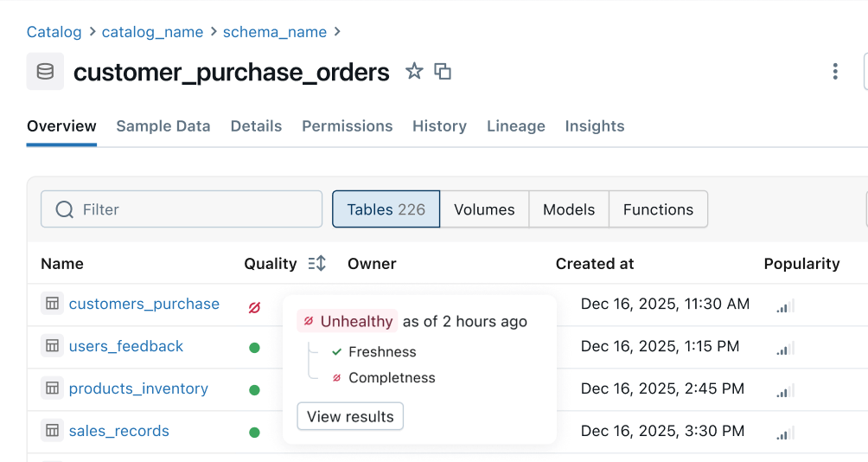Viewport: 868px width, 462px height.
Task: Switch listing to Models
Action: pos(568,209)
